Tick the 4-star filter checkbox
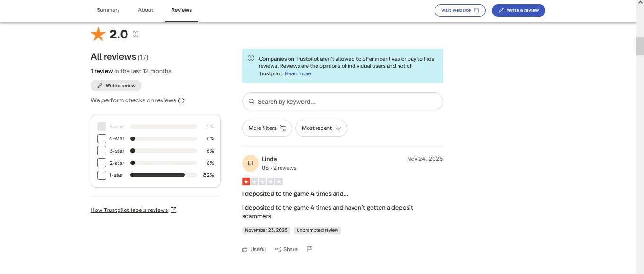 (x=101, y=139)
